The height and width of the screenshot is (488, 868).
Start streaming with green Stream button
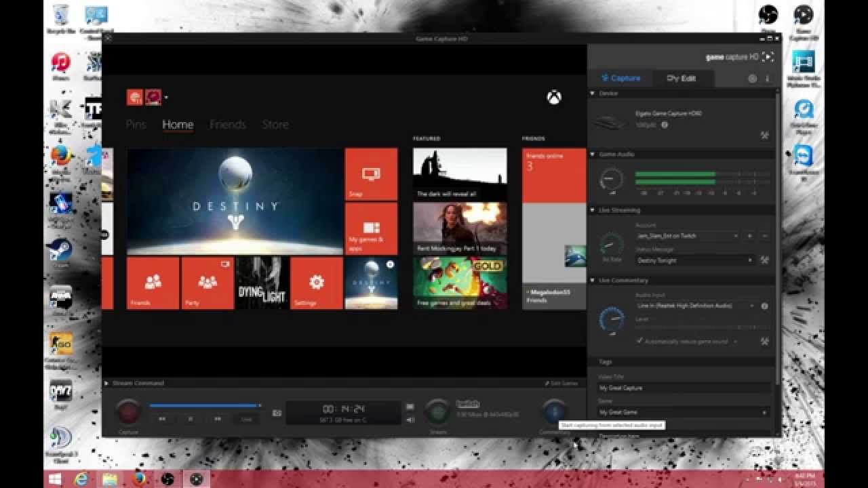click(437, 411)
